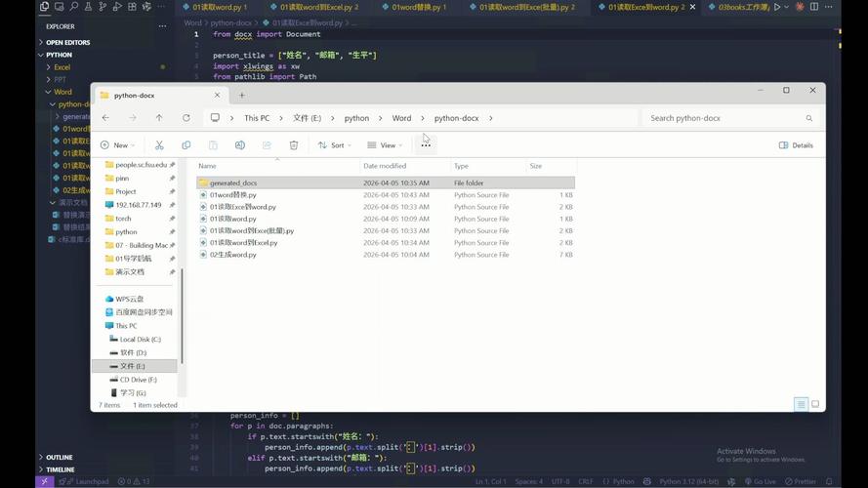868x488 pixels.
Task: Open the Sort dropdown menu
Action: tap(334, 145)
